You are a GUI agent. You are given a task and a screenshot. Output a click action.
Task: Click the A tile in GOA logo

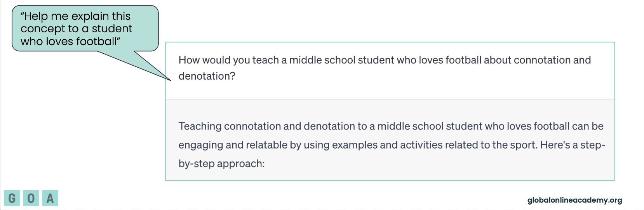pyautogui.click(x=50, y=198)
